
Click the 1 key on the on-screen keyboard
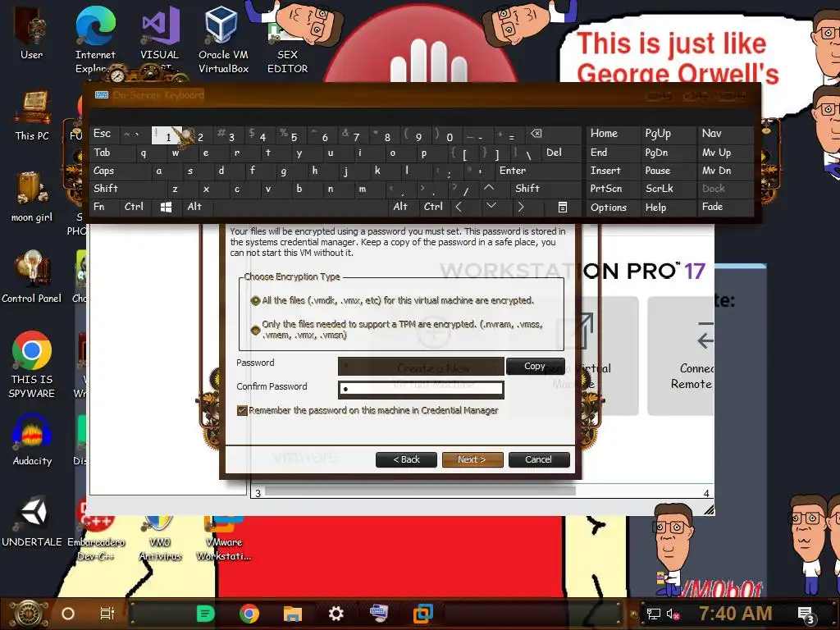[x=167, y=135]
